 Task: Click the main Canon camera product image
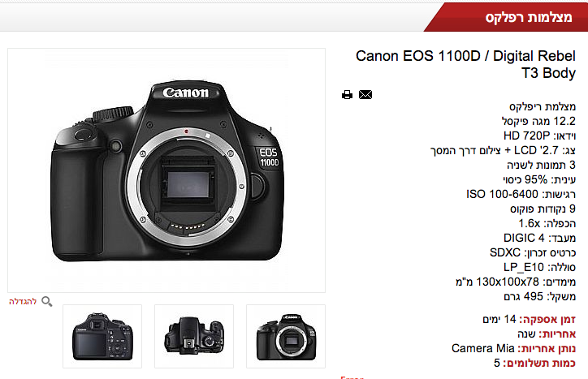(166, 170)
